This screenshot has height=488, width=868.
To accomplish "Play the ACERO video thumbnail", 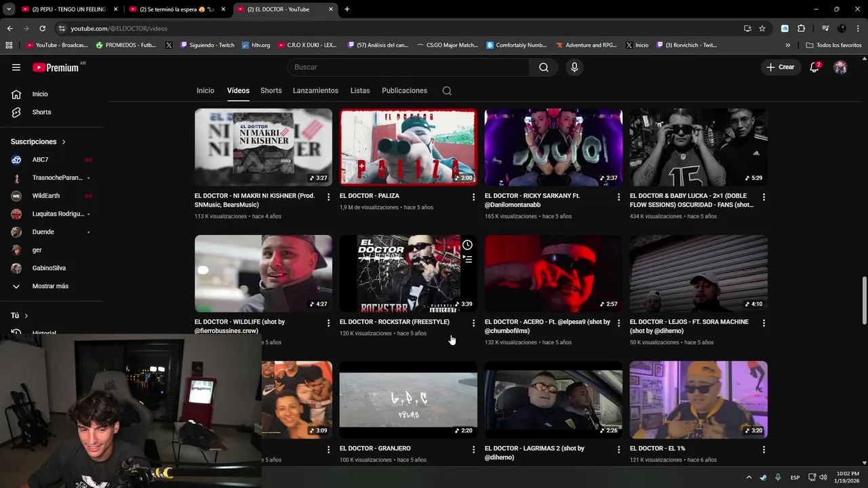I will (x=553, y=274).
